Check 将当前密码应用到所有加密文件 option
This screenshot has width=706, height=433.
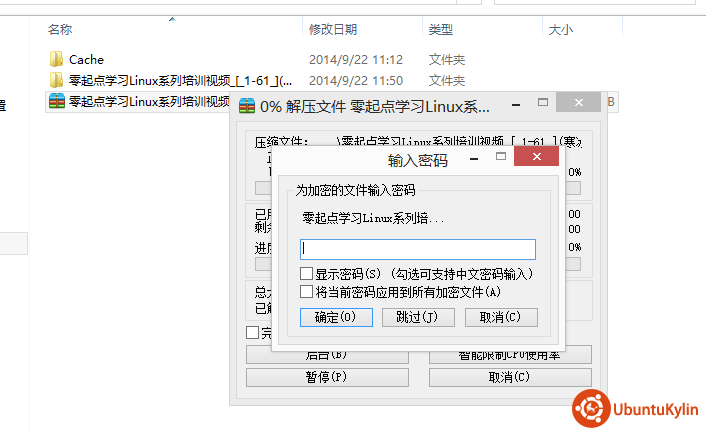tap(307, 292)
